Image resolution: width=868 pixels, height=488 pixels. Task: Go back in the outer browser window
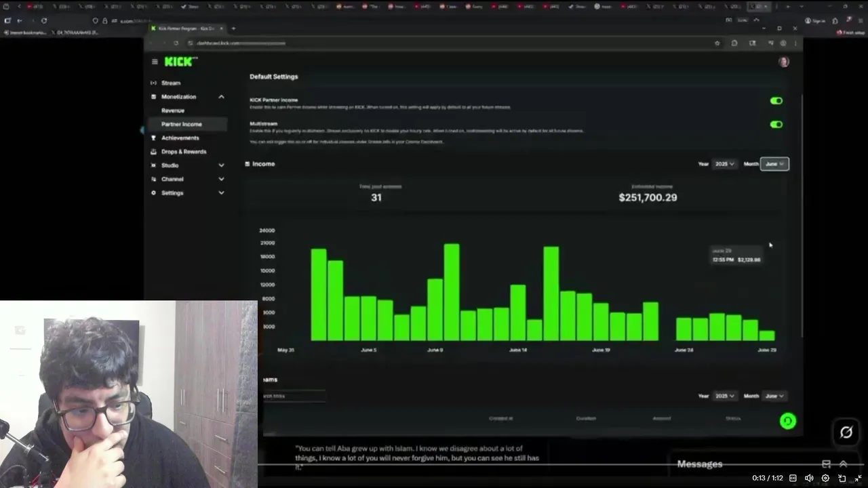pyautogui.click(x=19, y=21)
